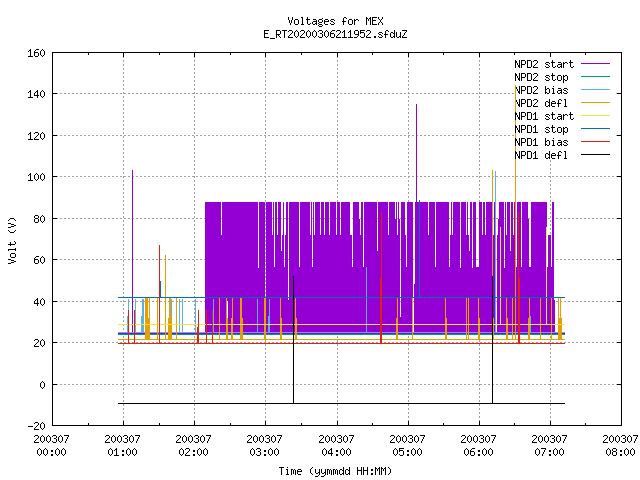Click the 'Time (yymmdd HH:MM)' x-axis label
This screenshot has width=640, height=480.
pos(335,471)
